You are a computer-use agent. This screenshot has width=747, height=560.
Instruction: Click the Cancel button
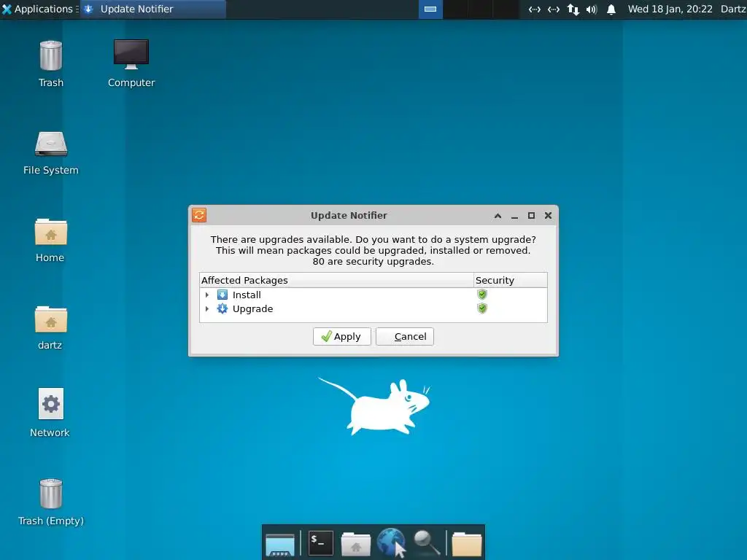[404, 337]
